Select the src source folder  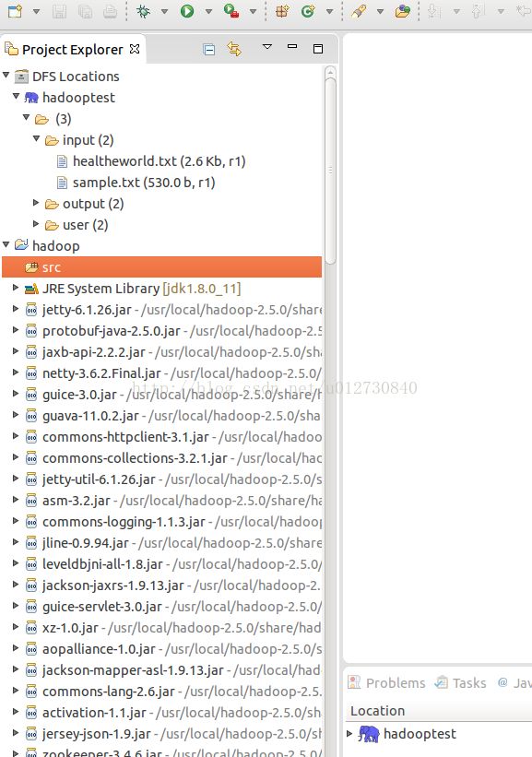161,267
